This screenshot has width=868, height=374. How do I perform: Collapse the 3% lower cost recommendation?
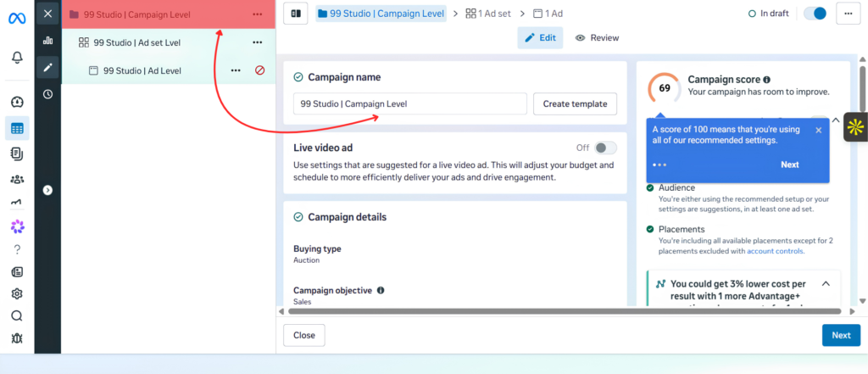click(826, 284)
